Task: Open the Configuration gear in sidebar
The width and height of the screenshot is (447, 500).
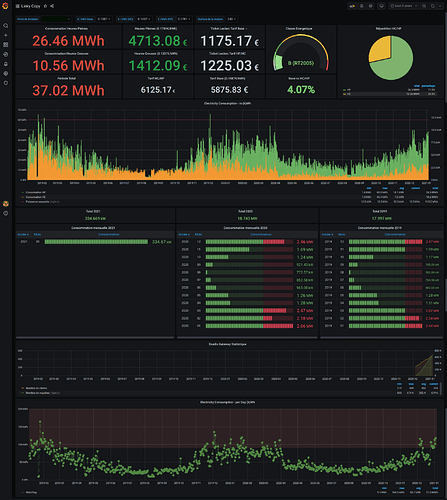Action: click(x=6, y=73)
